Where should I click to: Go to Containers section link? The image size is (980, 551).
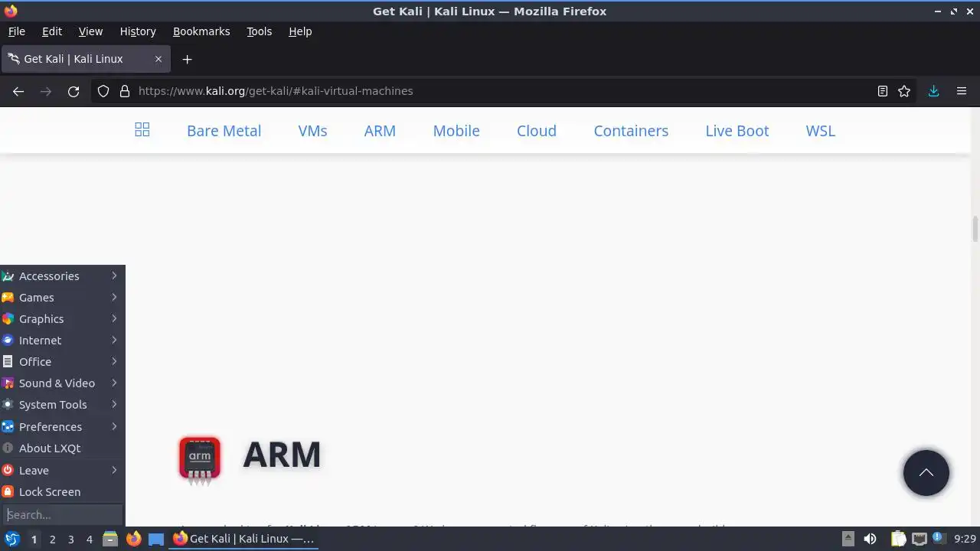coord(631,131)
